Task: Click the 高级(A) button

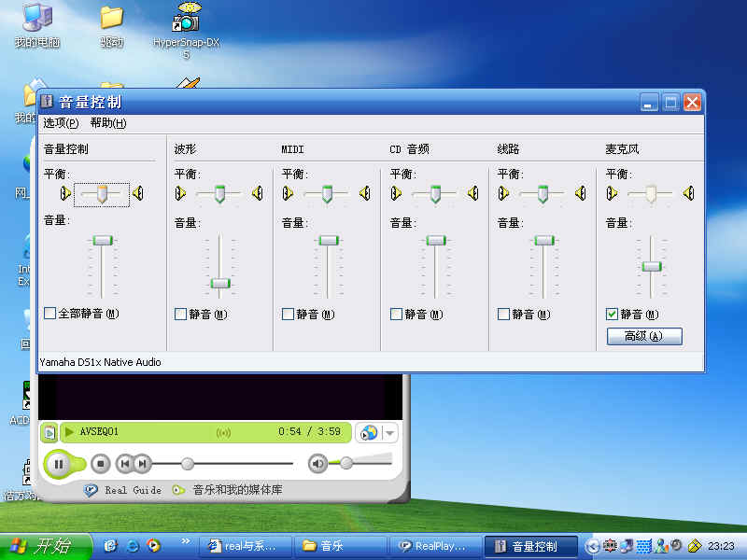Action: pos(644,336)
